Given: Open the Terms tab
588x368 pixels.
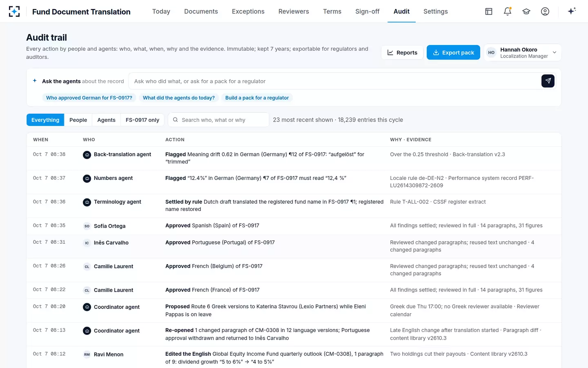Looking at the screenshot, I should coord(332,11).
